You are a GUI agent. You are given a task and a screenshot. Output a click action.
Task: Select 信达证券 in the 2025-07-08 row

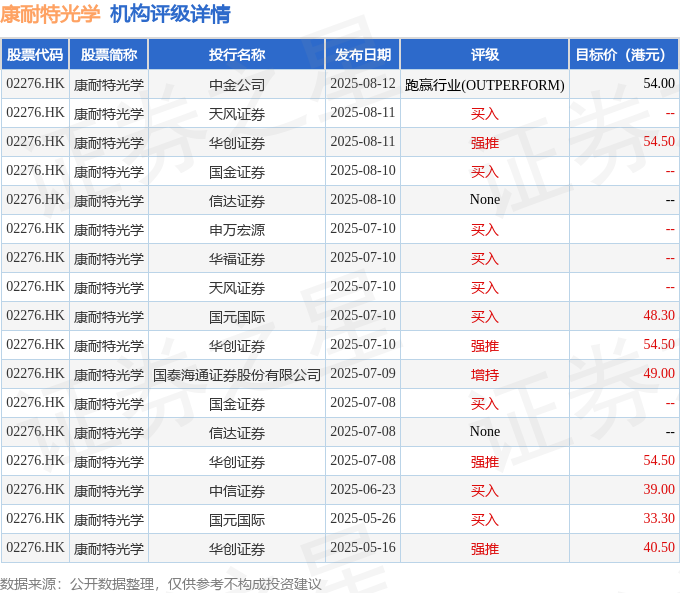(x=237, y=432)
